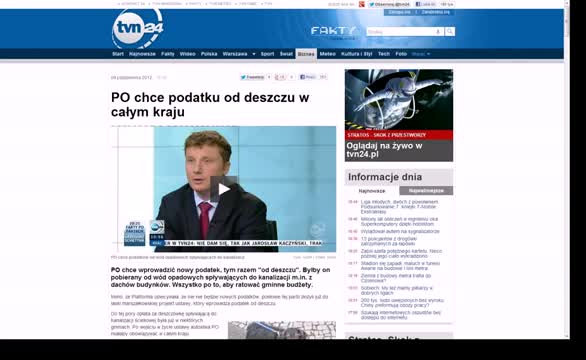This screenshot has width=586, height=360.
Task: Click the magnifier search icon
Action: [450, 31]
